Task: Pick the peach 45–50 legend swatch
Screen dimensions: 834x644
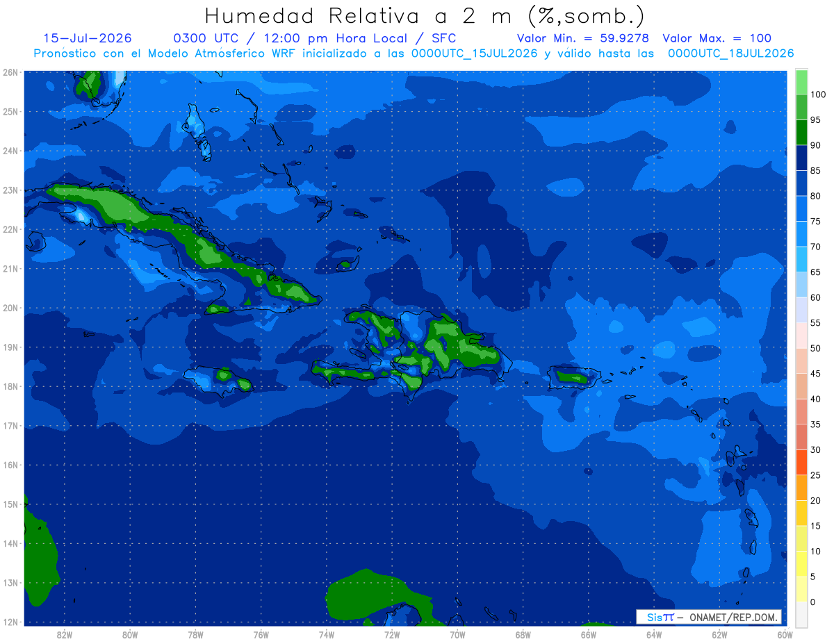Action: (801, 361)
